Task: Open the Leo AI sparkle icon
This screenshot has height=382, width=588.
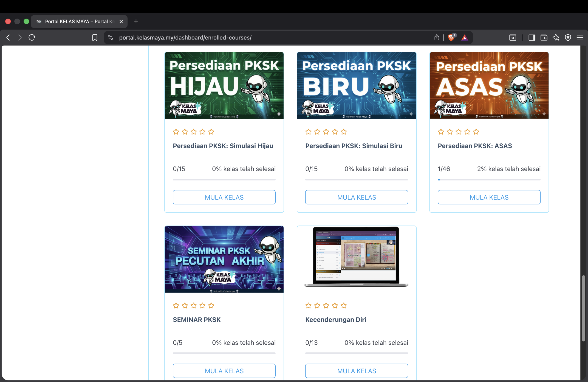Action: pos(556,37)
